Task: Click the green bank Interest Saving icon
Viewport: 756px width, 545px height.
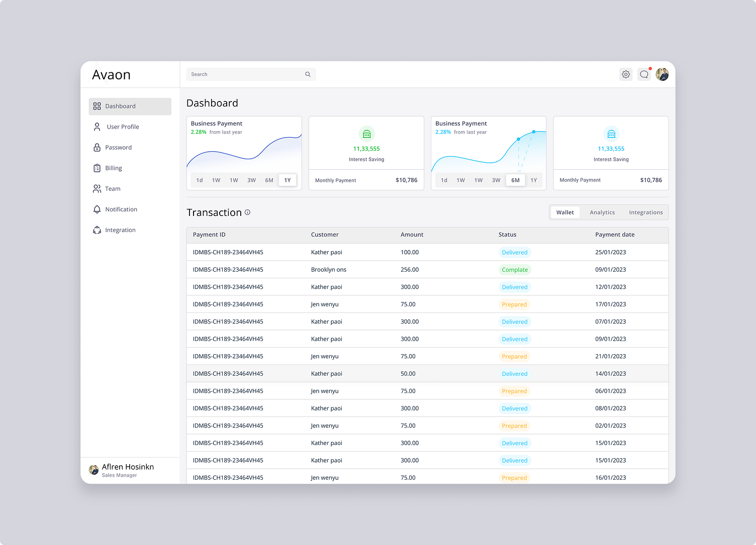Action: 366,134
